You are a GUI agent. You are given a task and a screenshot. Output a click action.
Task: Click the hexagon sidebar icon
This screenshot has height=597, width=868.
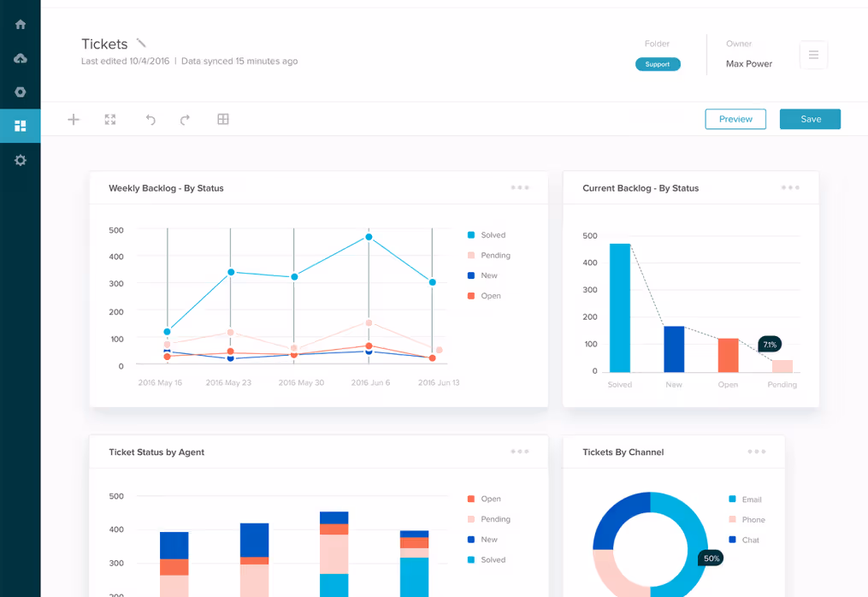[21, 92]
